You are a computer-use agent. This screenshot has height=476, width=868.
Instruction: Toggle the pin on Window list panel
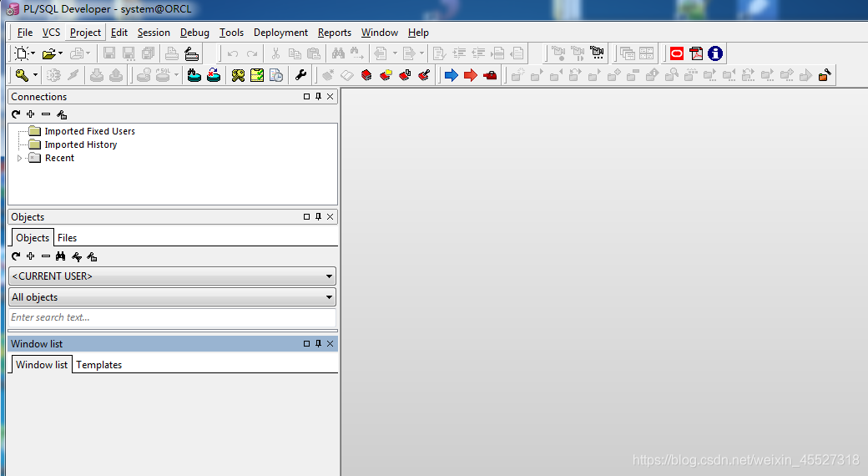318,343
